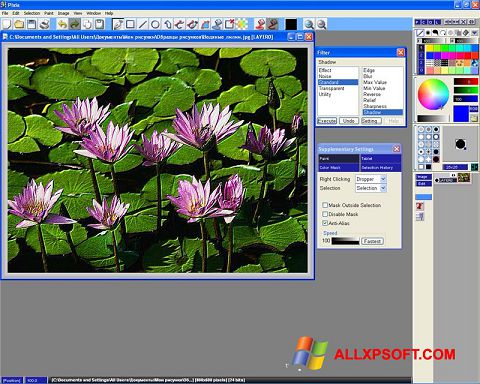Click the Fastest speed button
The image size is (480, 384).
pos(372,241)
